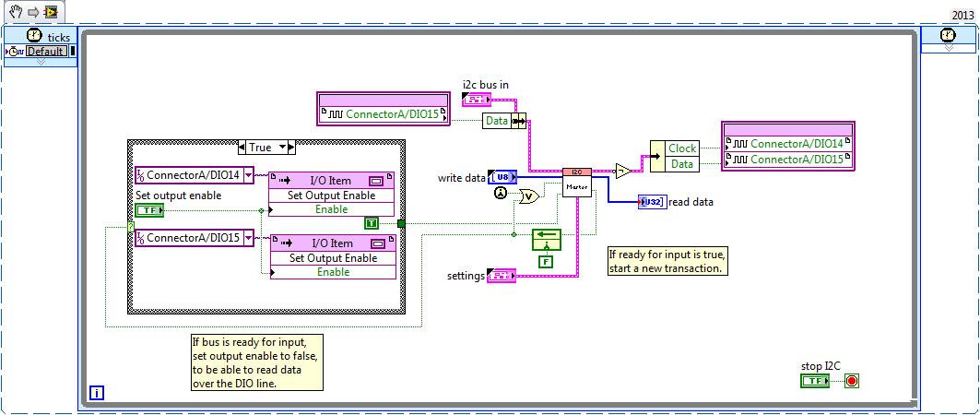Click the Default timing source field
This screenshot has height=415, width=980.
(47, 52)
